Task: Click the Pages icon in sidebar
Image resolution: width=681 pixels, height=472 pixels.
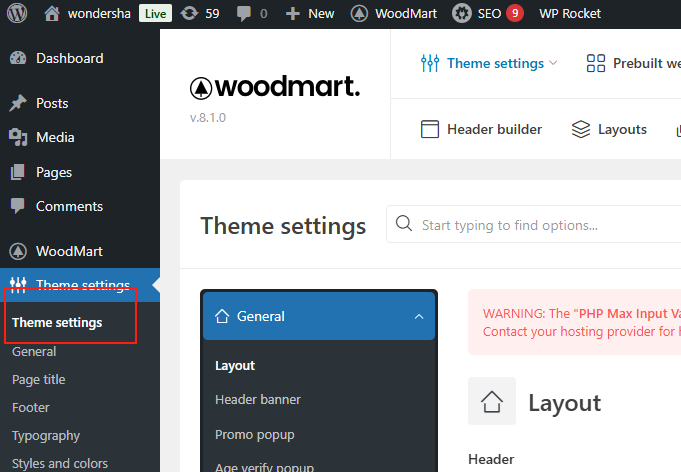Action: [x=17, y=172]
